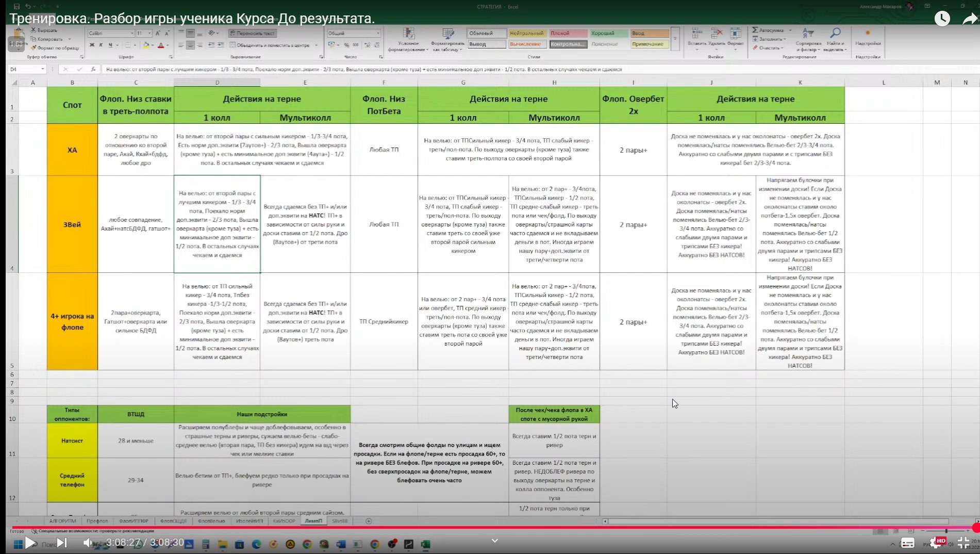
Task: Add a new sheet with plus button
Action: tap(369, 521)
